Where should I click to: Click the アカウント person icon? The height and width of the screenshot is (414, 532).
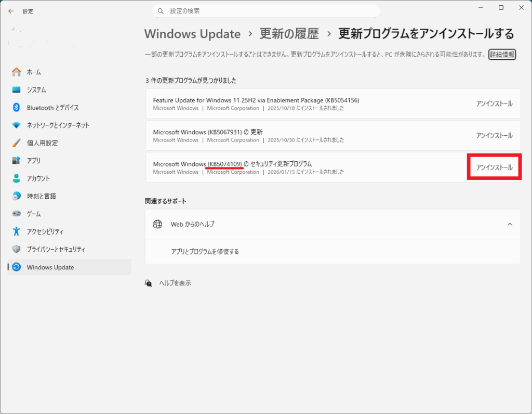(x=17, y=178)
